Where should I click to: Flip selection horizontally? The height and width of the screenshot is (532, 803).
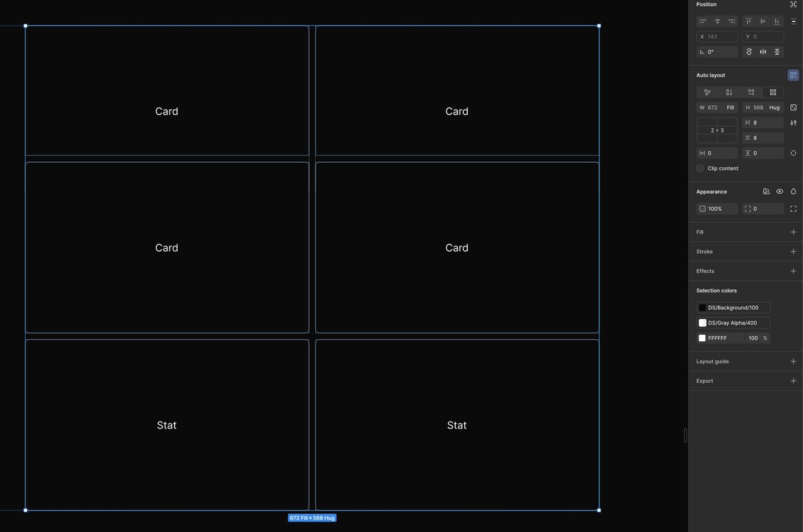click(763, 52)
